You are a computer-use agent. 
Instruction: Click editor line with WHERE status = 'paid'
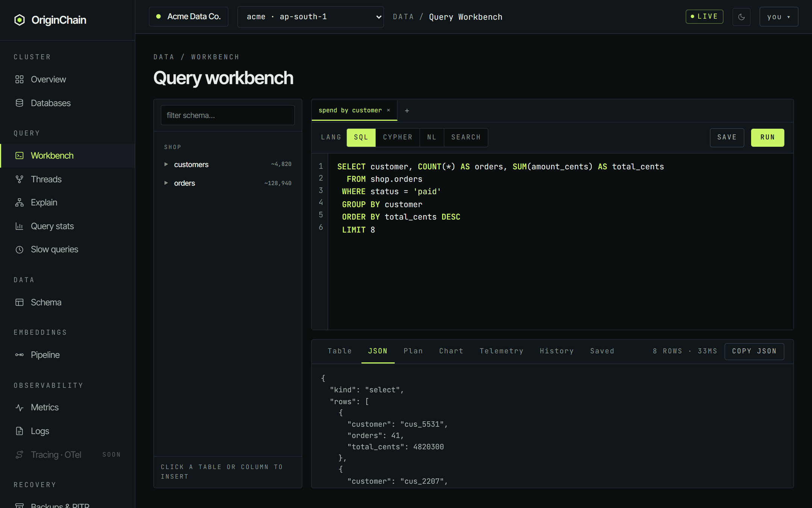[x=391, y=192]
